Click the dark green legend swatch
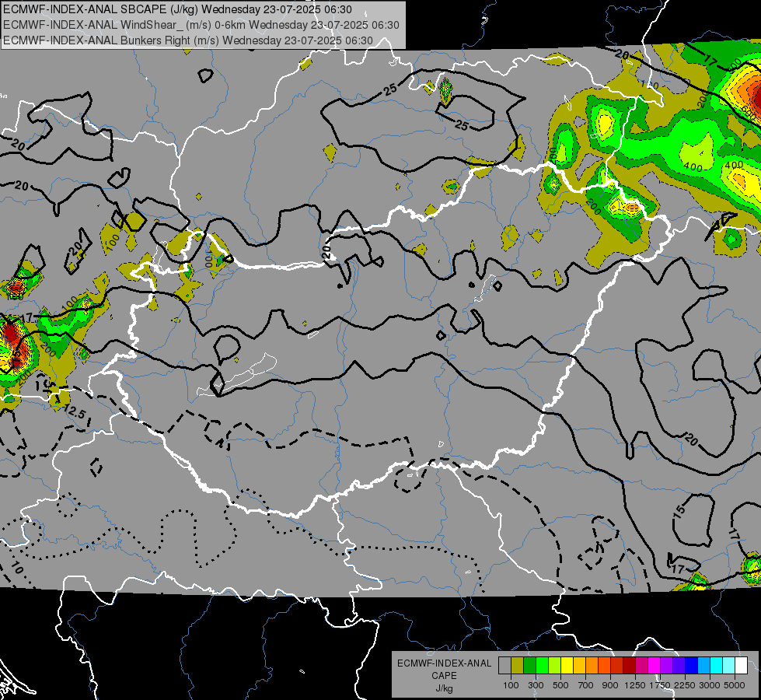The width and height of the screenshot is (761, 700). pos(529,666)
